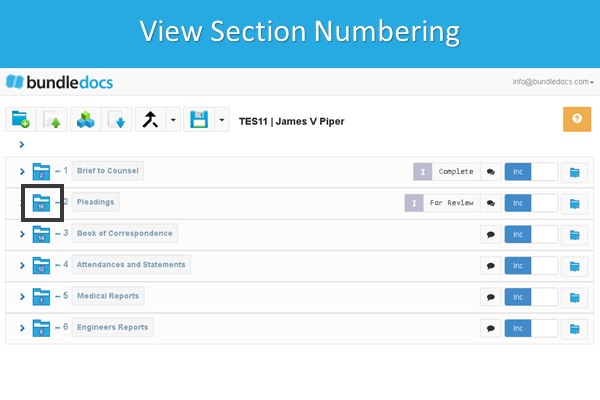Viewport: 600px width, 400px height.
Task: Click the For Review status field
Action: [451, 203]
